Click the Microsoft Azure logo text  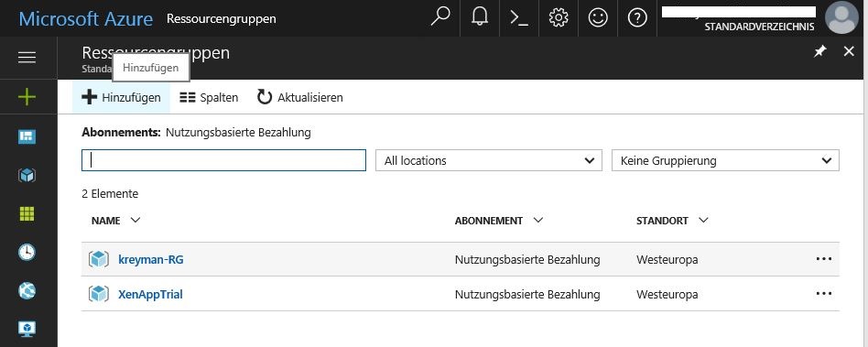pos(86,19)
